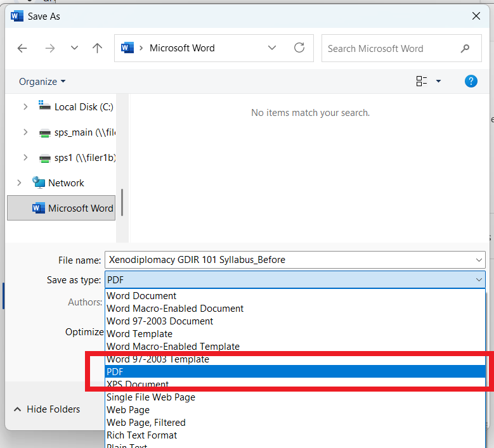Go up one folder level

[x=98, y=48]
